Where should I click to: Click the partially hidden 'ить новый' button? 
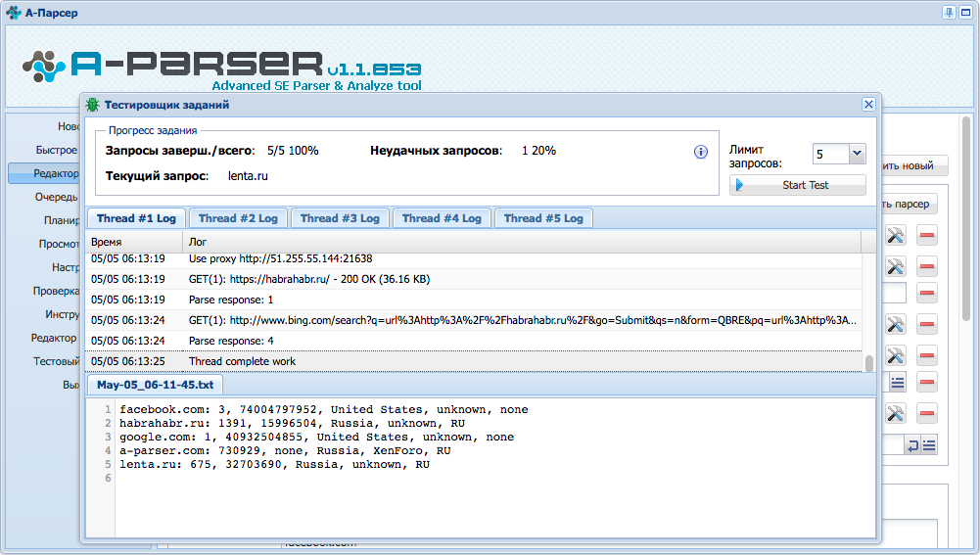click(914, 165)
